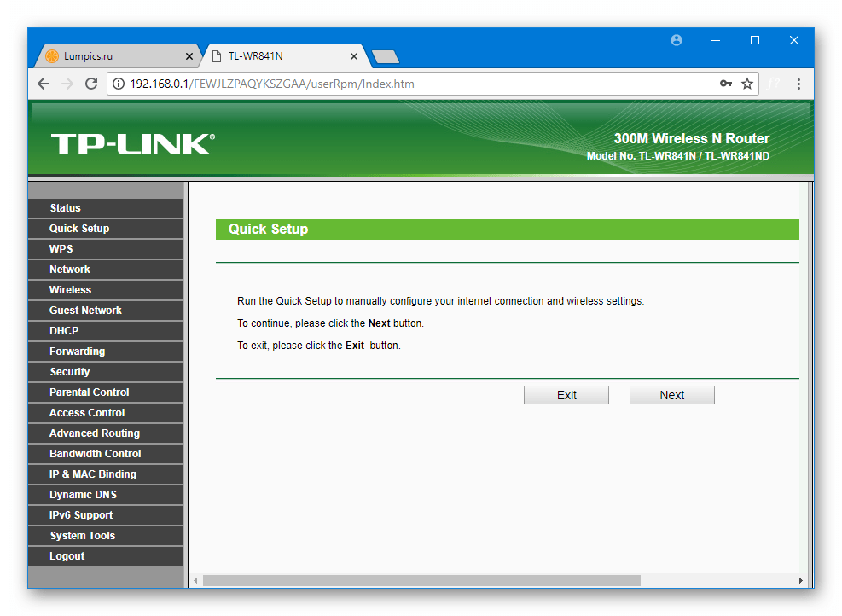Reload the router page
The image size is (842, 616).
91,84
